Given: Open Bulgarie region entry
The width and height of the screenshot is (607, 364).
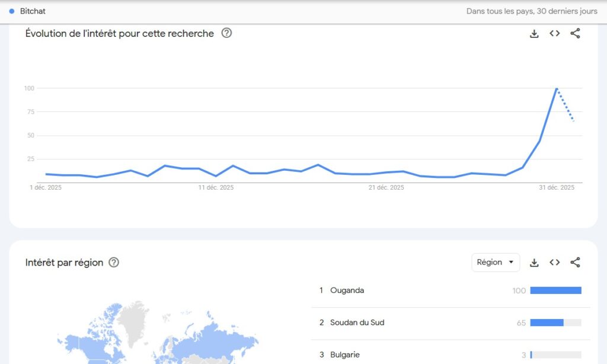Looking at the screenshot, I should click(344, 355).
